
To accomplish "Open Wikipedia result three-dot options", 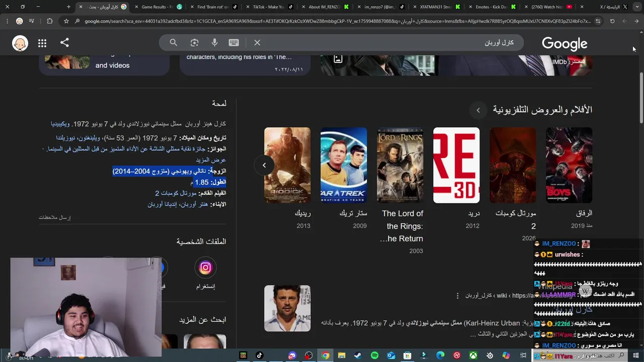I will pos(457,296).
